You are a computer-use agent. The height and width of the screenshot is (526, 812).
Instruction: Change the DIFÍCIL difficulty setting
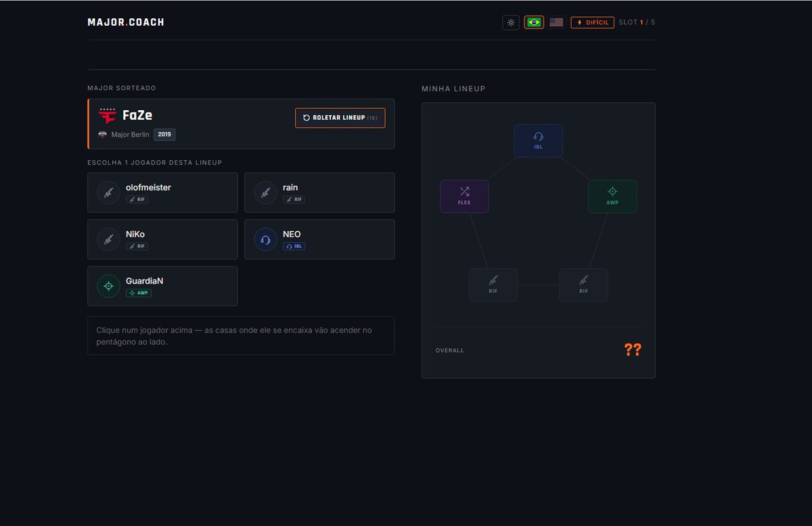(x=593, y=22)
